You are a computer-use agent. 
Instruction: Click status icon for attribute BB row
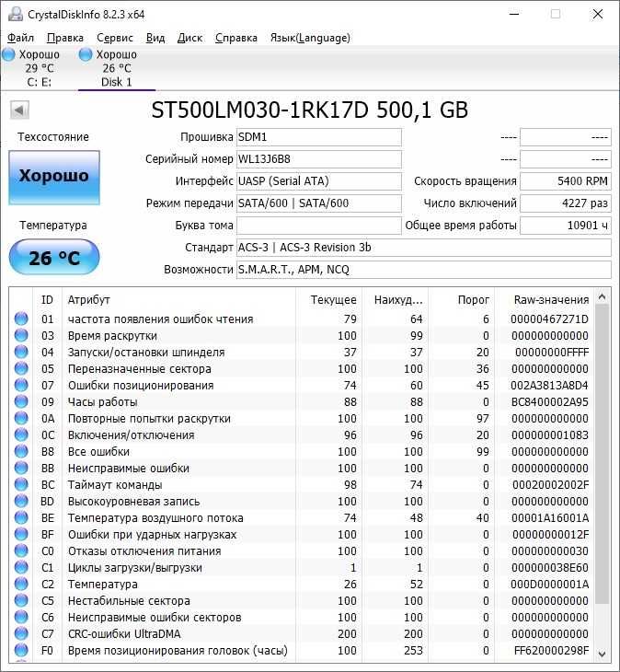[21, 468]
